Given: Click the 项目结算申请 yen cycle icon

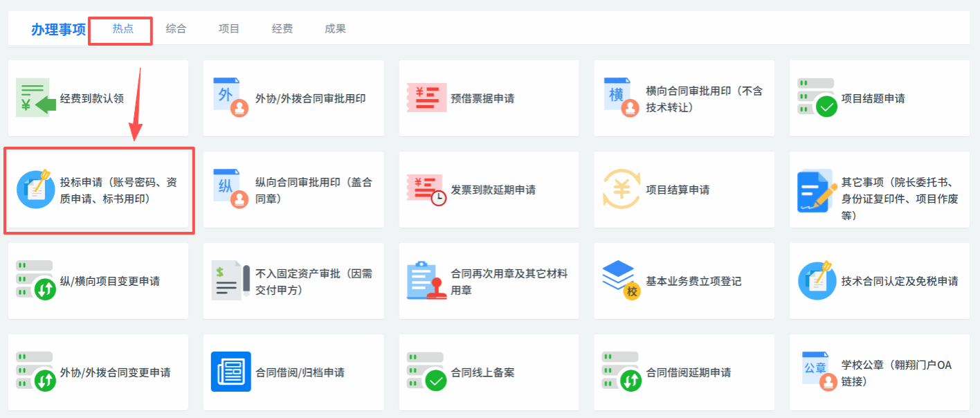Looking at the screenshot, I should (x=621, y=189).
